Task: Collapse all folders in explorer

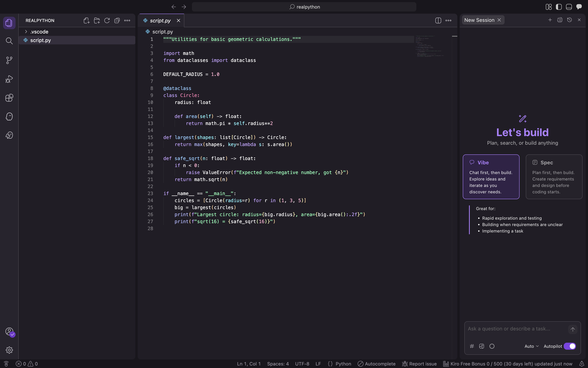Action: coord(117,20)
